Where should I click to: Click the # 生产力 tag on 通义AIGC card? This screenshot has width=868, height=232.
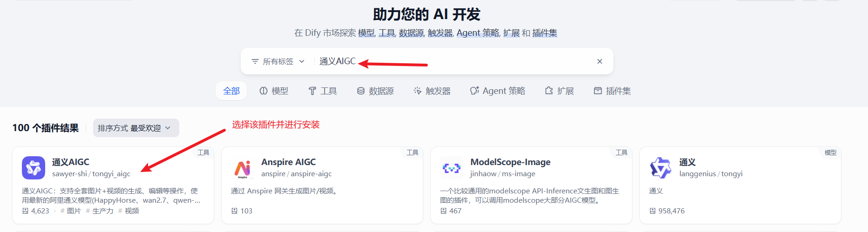(100, 211)
